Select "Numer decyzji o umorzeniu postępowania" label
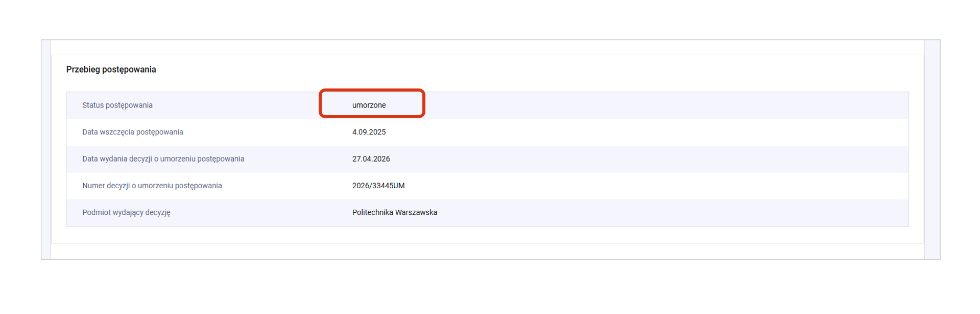Viewport: 980px width, 314px height. 152,186
